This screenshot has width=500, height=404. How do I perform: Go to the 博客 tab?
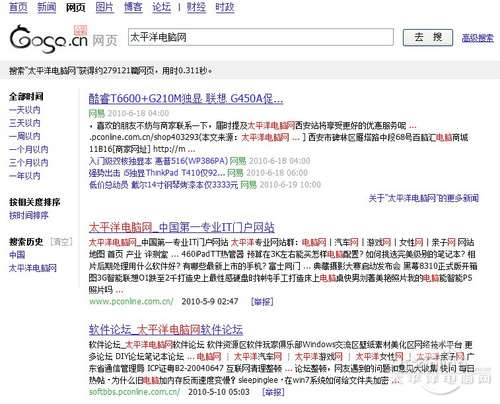coord(133,7)
